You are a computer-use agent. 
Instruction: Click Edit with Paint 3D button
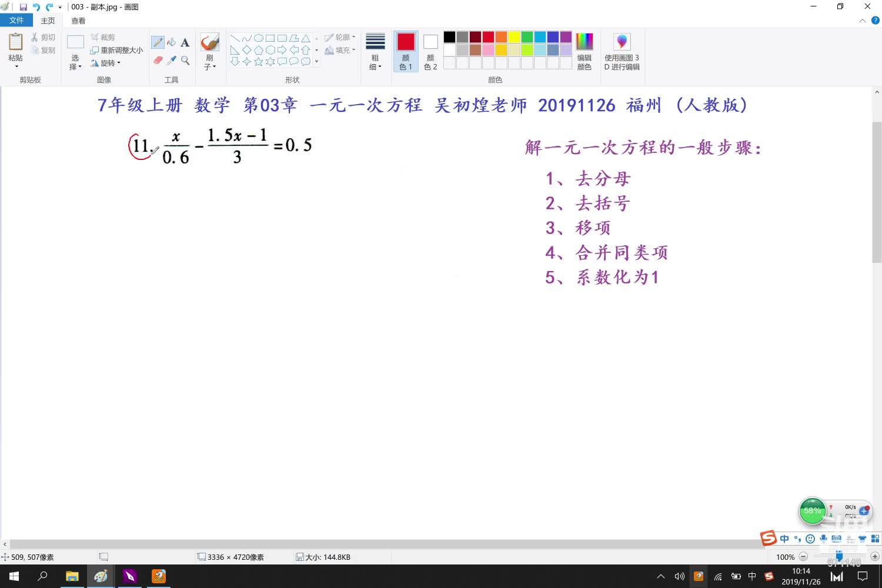click(x=622, y=52)
